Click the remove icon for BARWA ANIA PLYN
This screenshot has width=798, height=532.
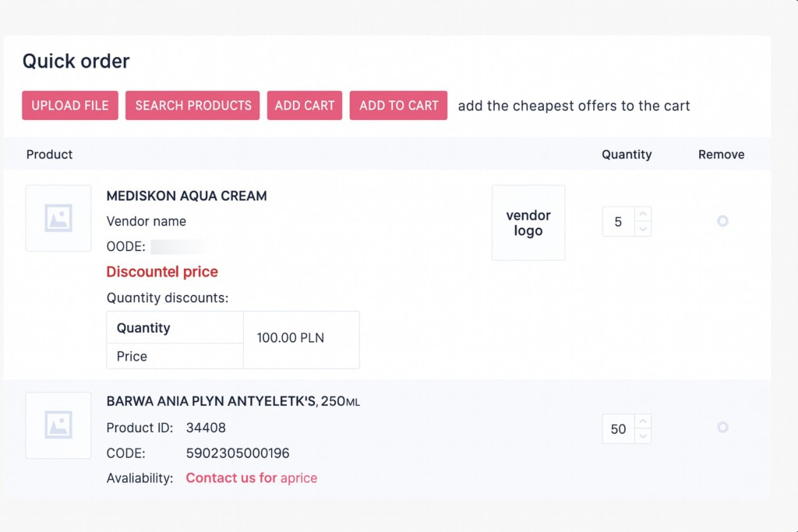722,428
